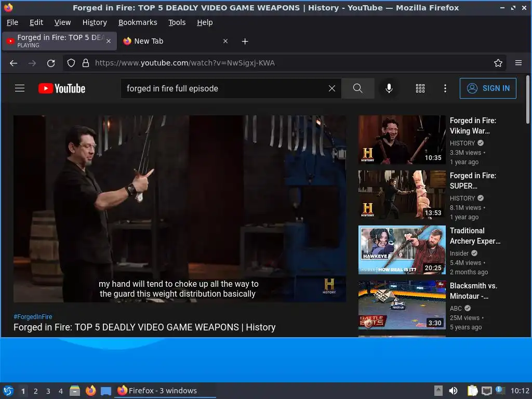Screen dimensions: 532x399
Task: Open the Tools menu
Action: click(x=177, y=22)
